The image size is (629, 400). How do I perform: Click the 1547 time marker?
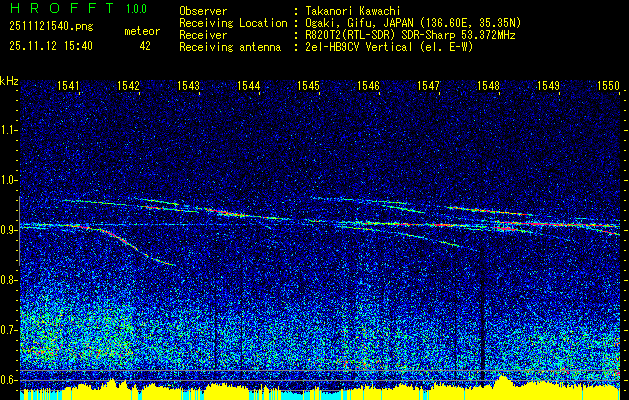(428, 85)
